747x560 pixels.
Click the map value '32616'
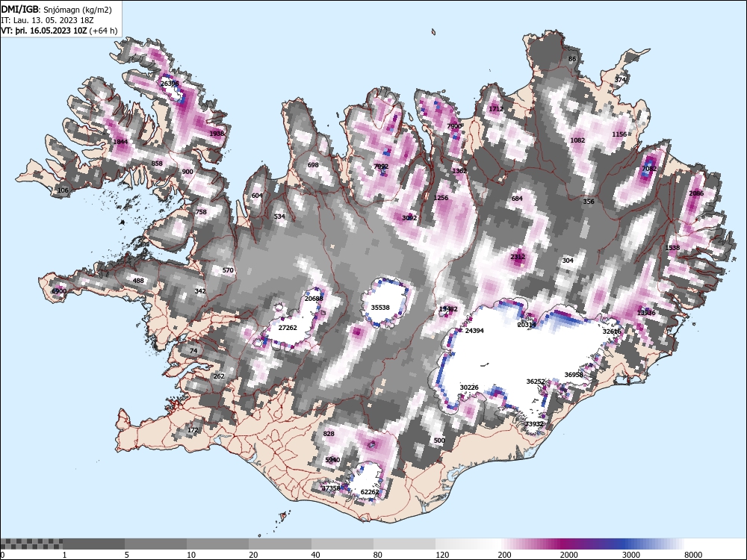coord(611,332)
